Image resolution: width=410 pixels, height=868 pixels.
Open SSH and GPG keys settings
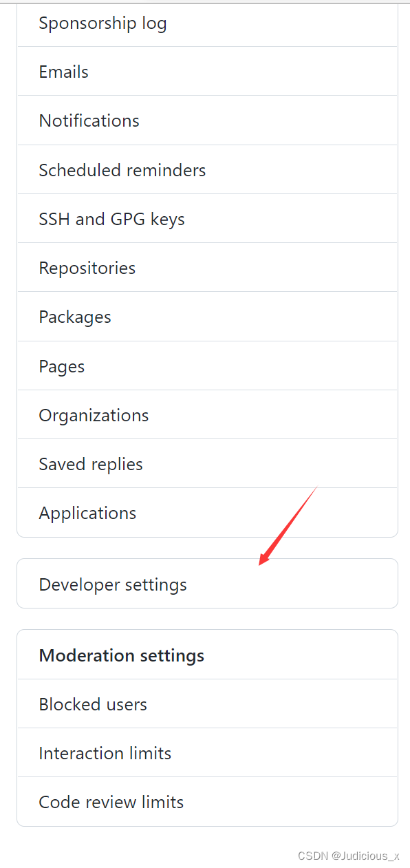pos(207,219)
